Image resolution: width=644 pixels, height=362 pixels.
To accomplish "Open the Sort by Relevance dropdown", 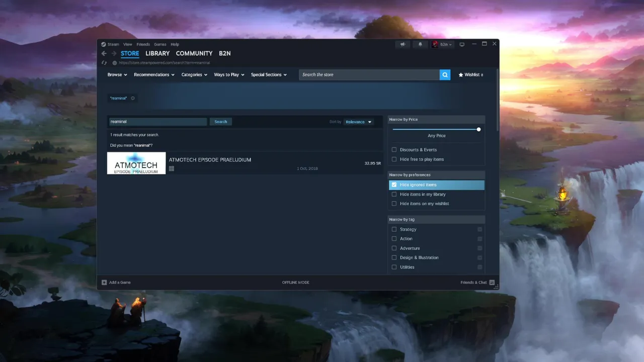I will [359, 122].
